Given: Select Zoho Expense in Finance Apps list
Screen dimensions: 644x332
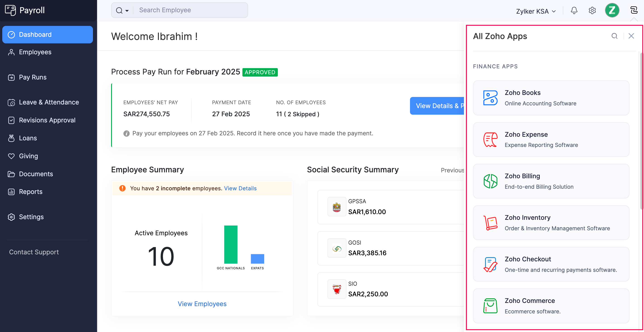Looking at the screenshot, I should point(551,139).
